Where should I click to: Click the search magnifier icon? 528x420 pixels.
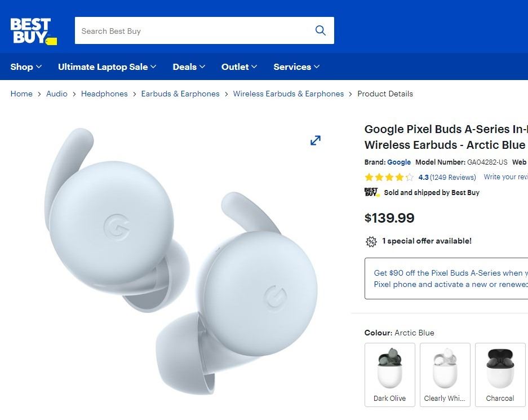[x=320, y=30]
